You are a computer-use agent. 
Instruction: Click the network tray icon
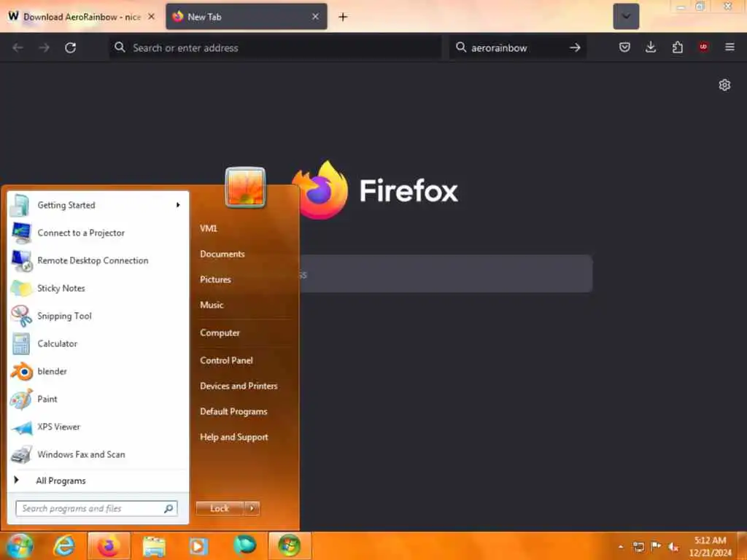[638, 547]
